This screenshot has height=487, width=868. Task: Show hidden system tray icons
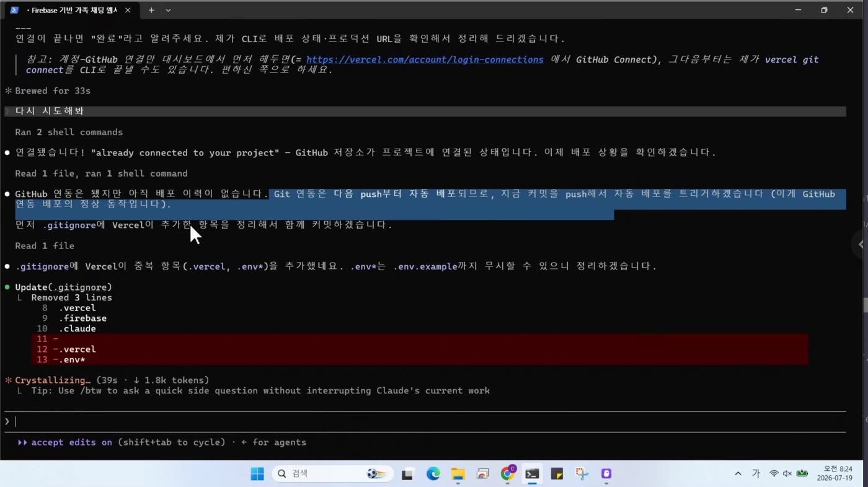(x=738, y=474)
